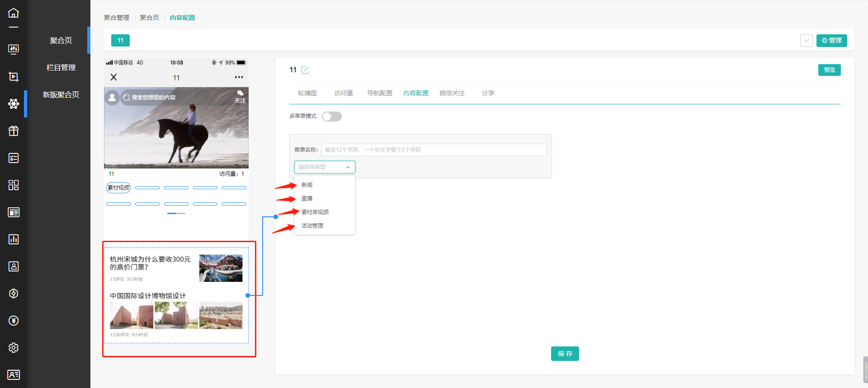Viewport: 868px width, 388px height.
Task: Select the aggregation hub sidebar icon
Action: click(x=14, y=103)
